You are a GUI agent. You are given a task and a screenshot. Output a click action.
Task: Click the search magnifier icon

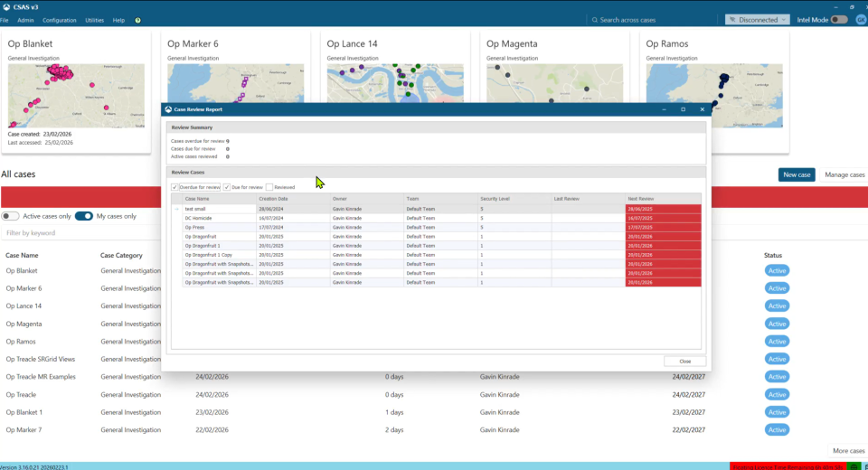(x=594, y=20)
